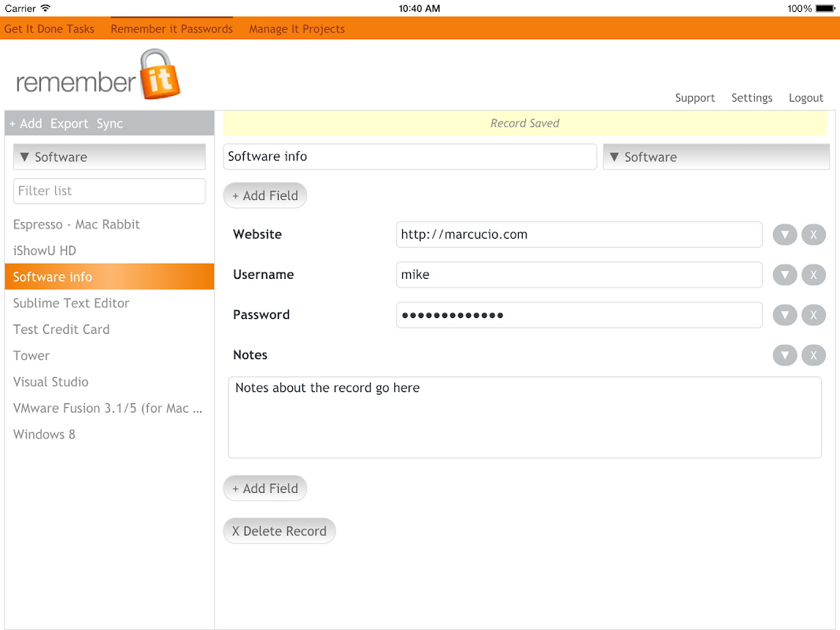Viewport: 840px width, 630px height.
Task: Remove the Username field with its X button
Action: coord(813,275)
